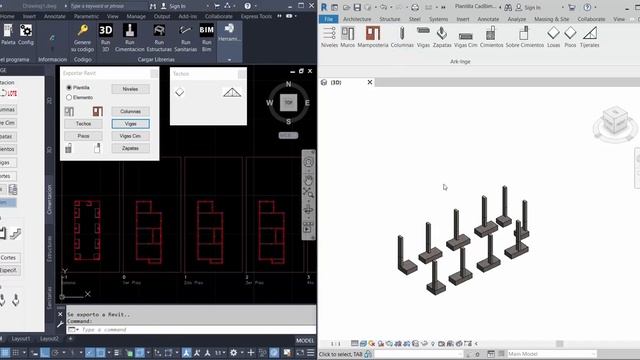The image size is (640, 360).
Task: Toggle the MODEL space button in AutoCAD
Action: [305, 340]
